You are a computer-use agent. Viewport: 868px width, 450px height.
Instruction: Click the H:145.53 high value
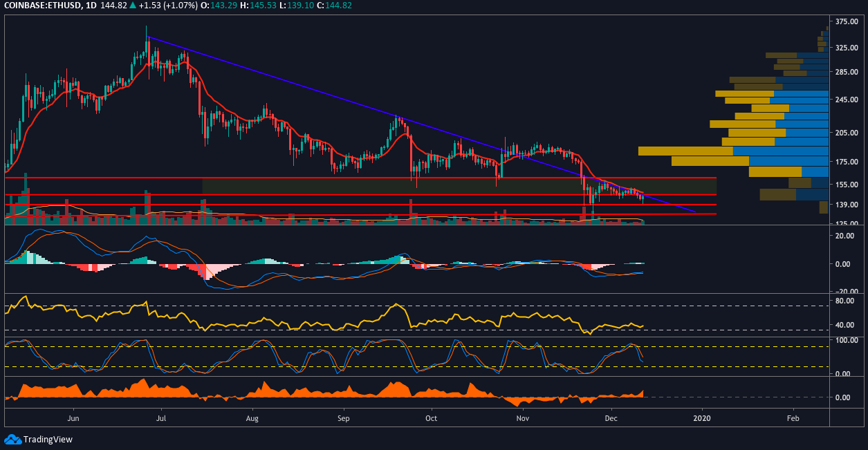[x=259, y=6]
